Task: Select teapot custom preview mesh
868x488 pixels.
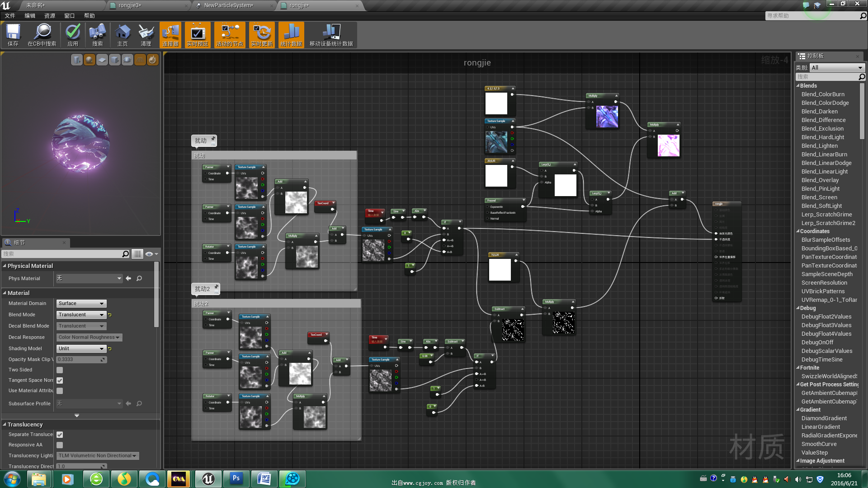Action: pos(127,60)
